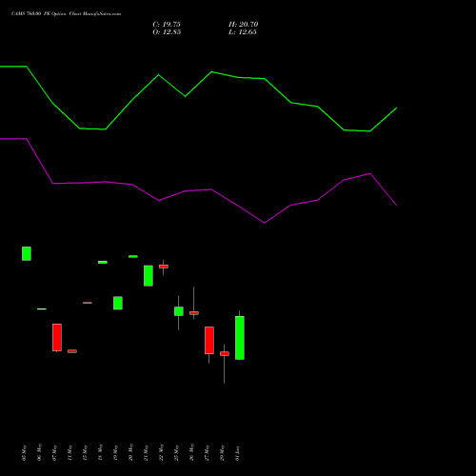Click the 29 May date label
Image resolution: width=476 pixels, height=476 pixels.
pyautogui.click(x=222, y=453)
